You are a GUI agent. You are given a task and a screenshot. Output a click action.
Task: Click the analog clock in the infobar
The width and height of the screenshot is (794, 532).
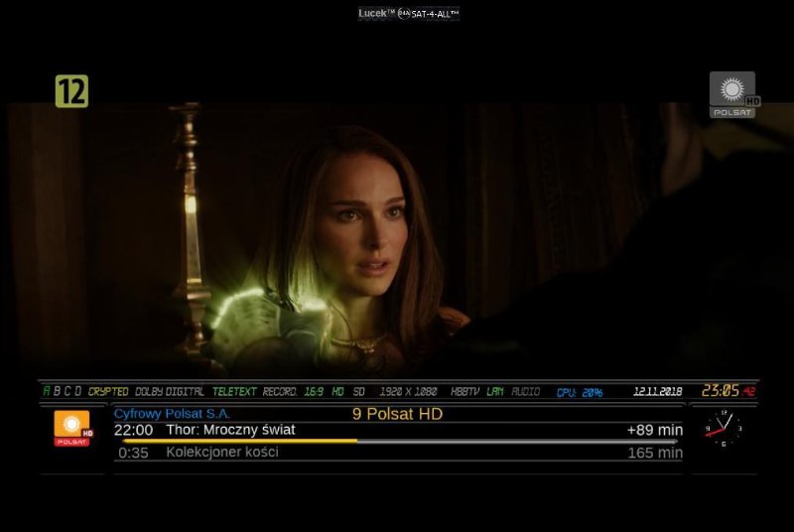tap(724, 428)
